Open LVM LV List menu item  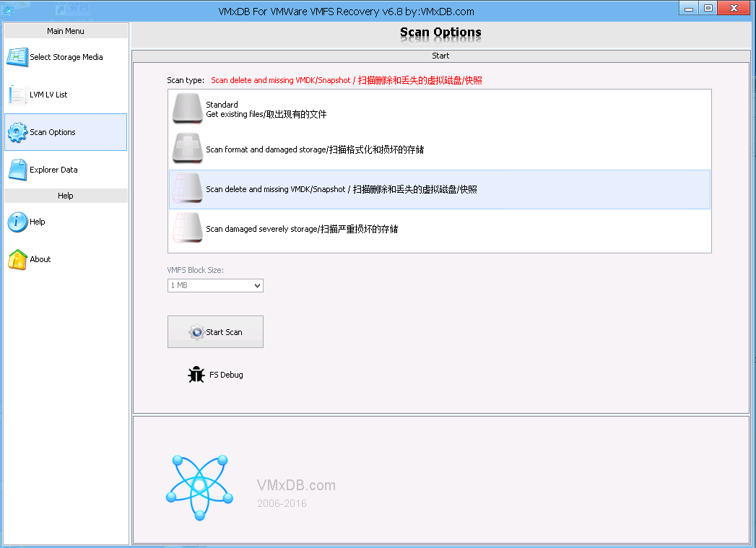[66, 95]
